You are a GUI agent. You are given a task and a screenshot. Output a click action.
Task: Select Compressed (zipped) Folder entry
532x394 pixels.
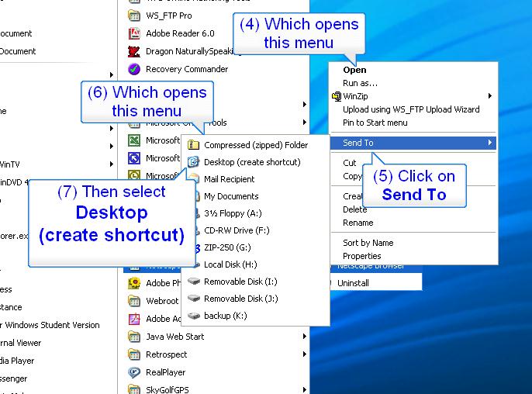[255, 145]
